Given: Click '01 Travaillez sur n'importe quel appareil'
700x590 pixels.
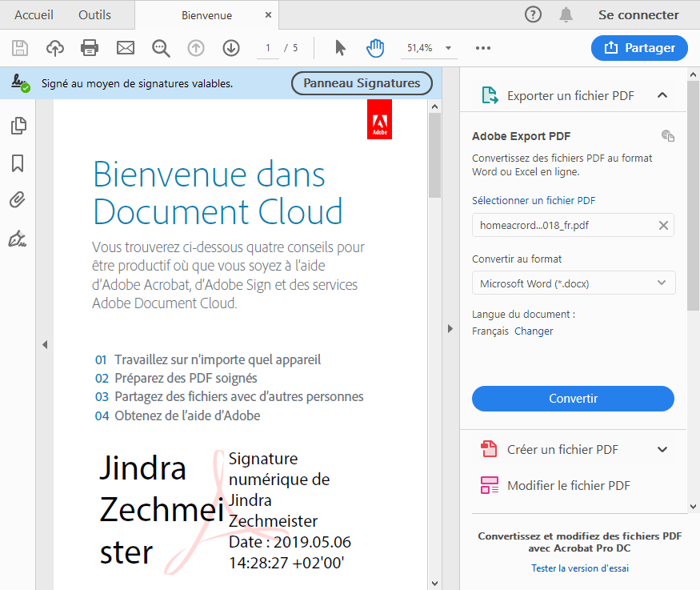Looking at the screenshot, I should 207,359.
